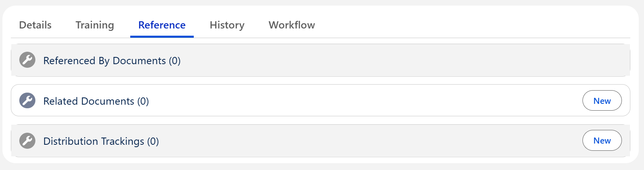Viewport: 644px width, 170px height.
Task: Click the (0) count after Distribution Trackings
Action: [153, 141]
